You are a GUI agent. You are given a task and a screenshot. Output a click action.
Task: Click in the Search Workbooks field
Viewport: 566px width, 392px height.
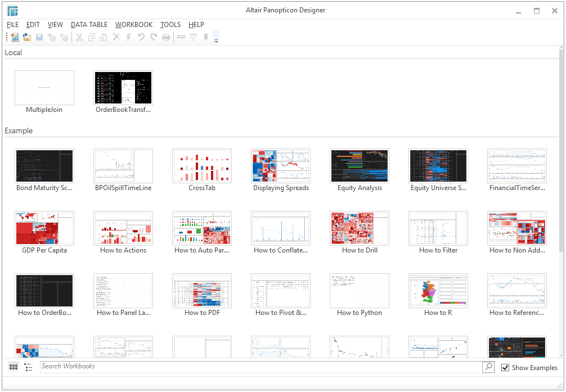tap(259, 367)
